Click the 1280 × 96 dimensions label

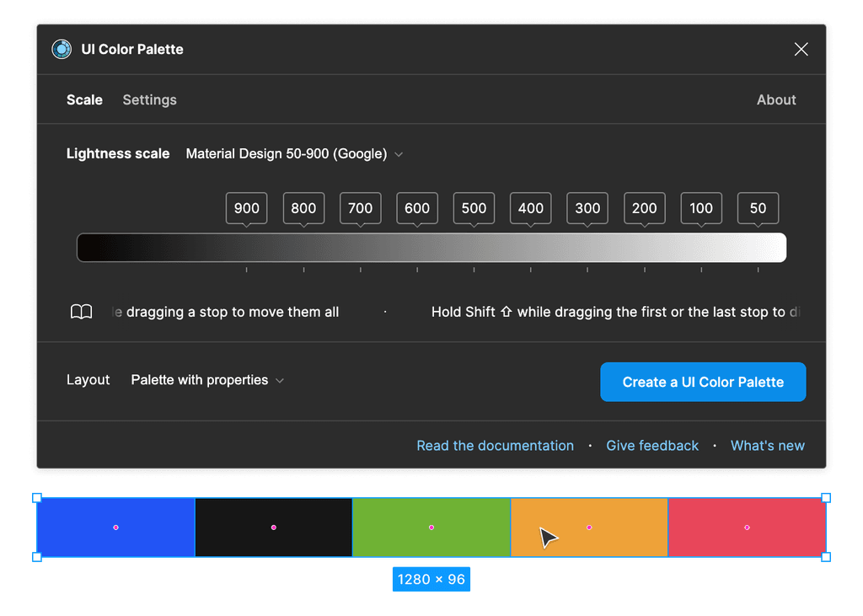pyautogui.click(x=431, y=578)
